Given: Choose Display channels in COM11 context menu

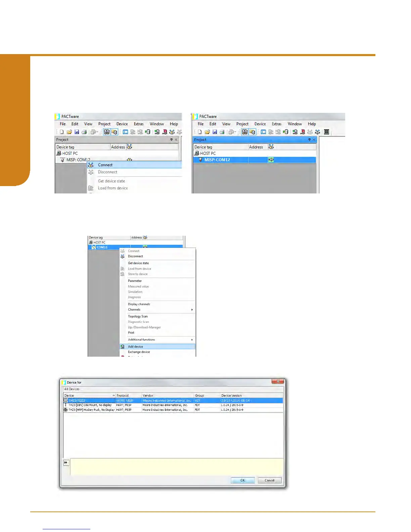Looking at the screenshot, I should click(x=157, y=304).
